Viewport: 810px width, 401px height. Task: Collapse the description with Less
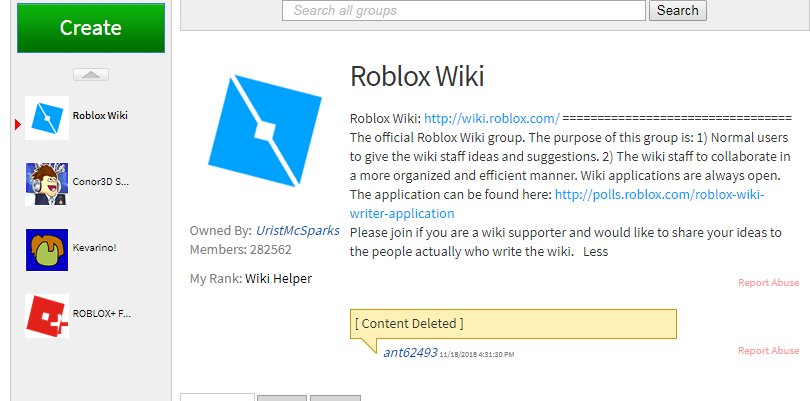[x=596, y=252]
